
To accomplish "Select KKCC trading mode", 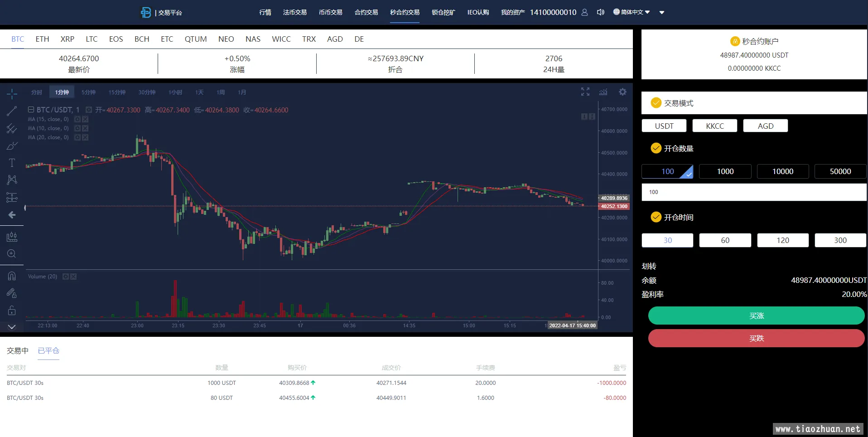I will pyautogui.click(x=715, y=126).
